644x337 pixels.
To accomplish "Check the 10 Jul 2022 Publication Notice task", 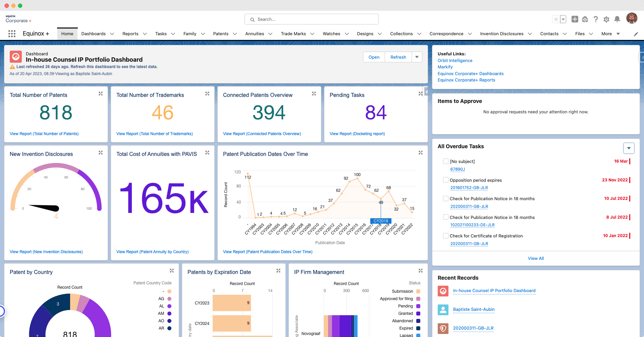I will click(x=446, y=199).
